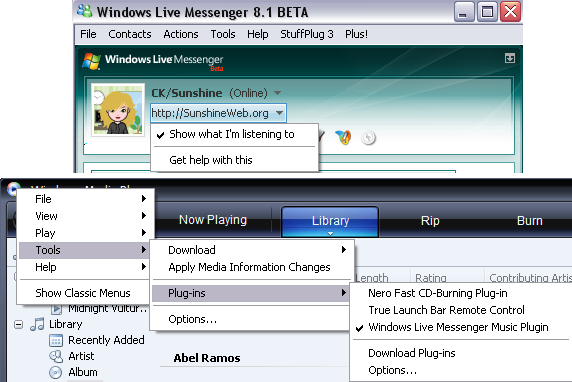Select Artist in library tree

click(81, 356)
